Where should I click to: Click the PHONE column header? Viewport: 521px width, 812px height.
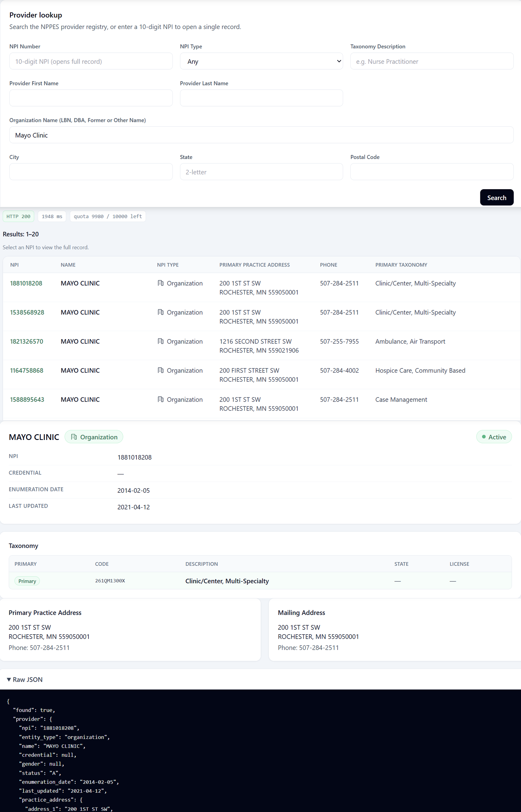tap(329, 265)
